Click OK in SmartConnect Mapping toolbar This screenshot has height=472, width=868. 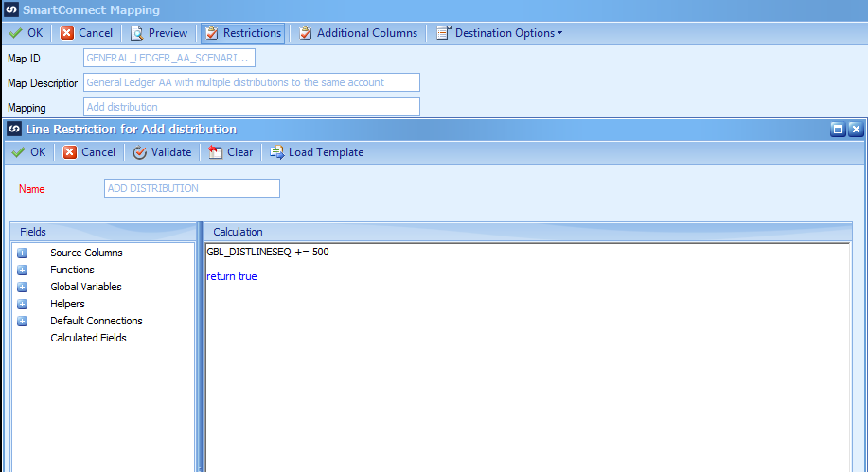pyautogui.click(x=26, y=33)
